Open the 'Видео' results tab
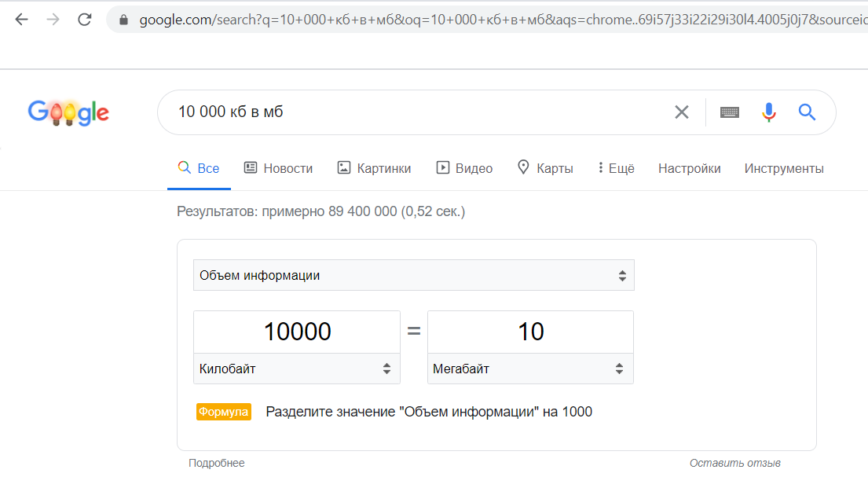 (464, 168)
